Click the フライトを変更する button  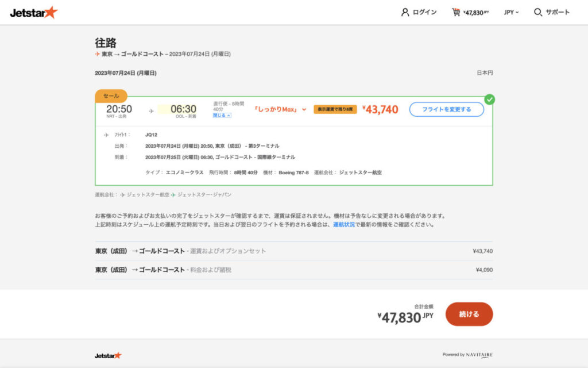[448, 109]
